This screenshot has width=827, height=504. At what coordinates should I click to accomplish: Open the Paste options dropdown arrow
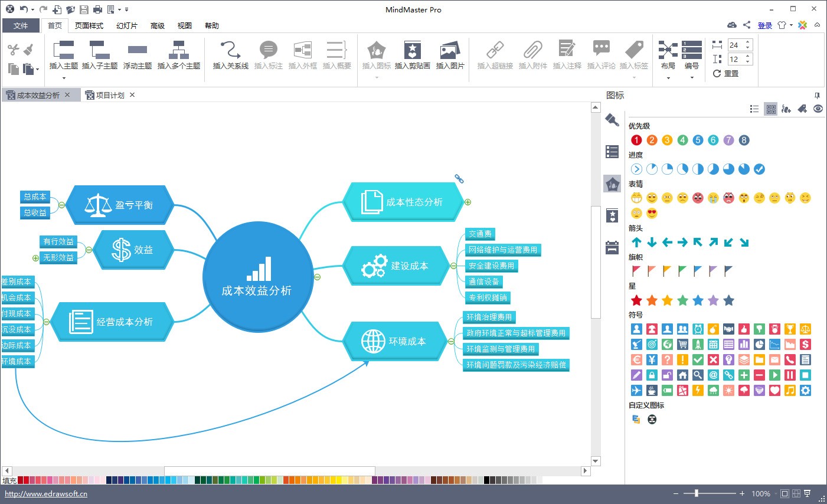[38, 70]
